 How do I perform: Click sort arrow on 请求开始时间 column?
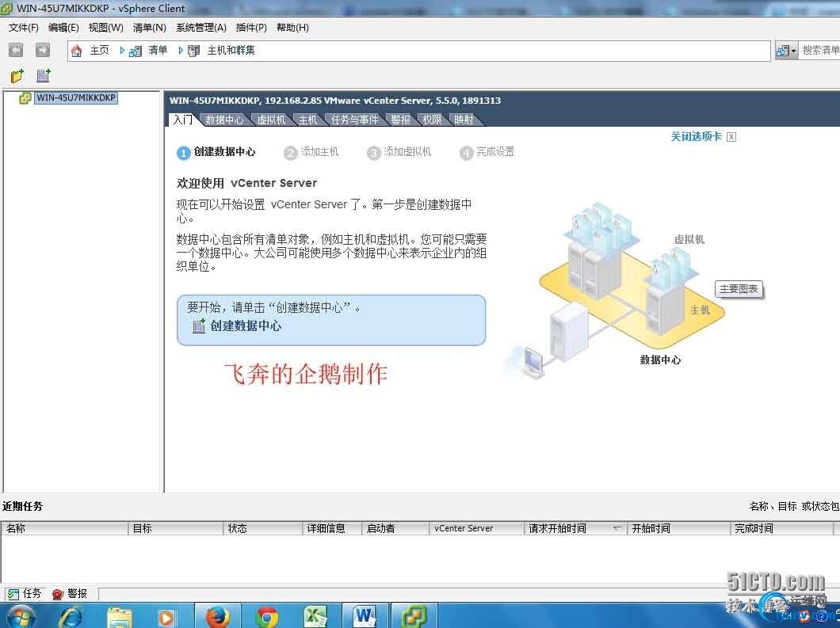(x=617, y=528)
